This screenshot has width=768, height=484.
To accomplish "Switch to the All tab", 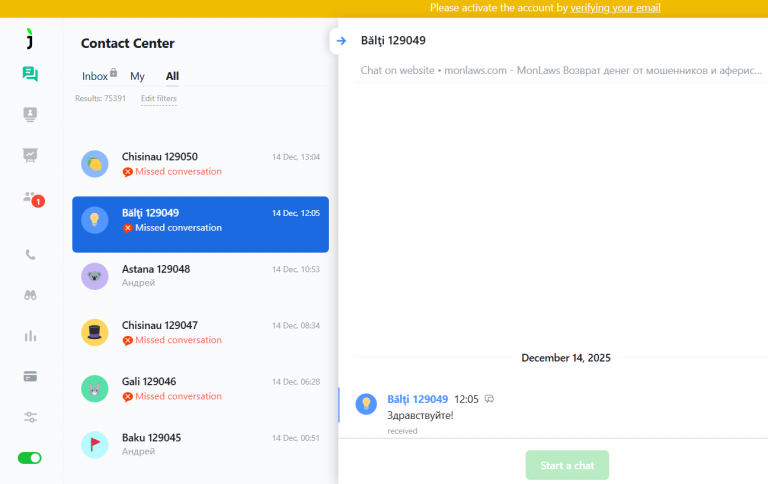I will coord(172,76).
